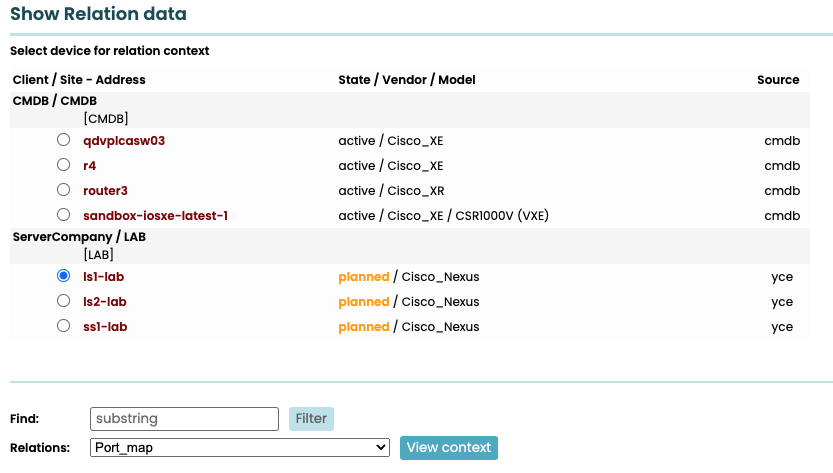This screenshot has width=833, height=473.
Task: Open the ls2-lab device link
Action: 105,302
